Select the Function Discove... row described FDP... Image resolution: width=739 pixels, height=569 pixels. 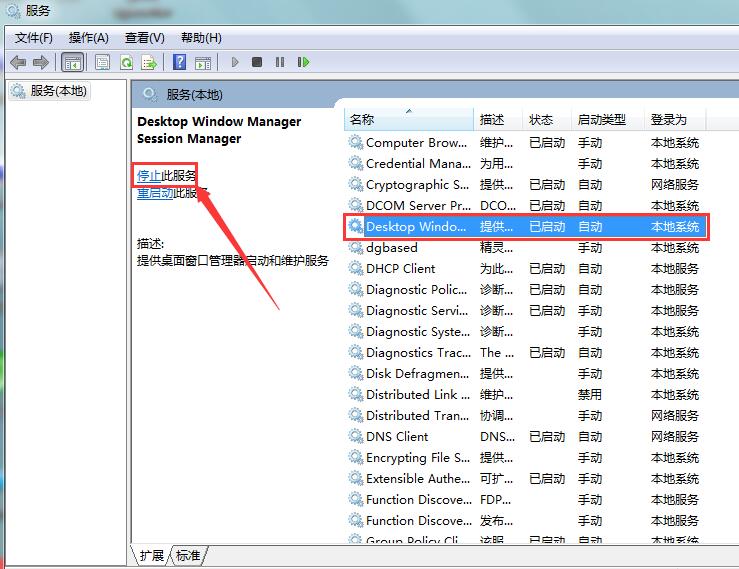coord(526,499)
